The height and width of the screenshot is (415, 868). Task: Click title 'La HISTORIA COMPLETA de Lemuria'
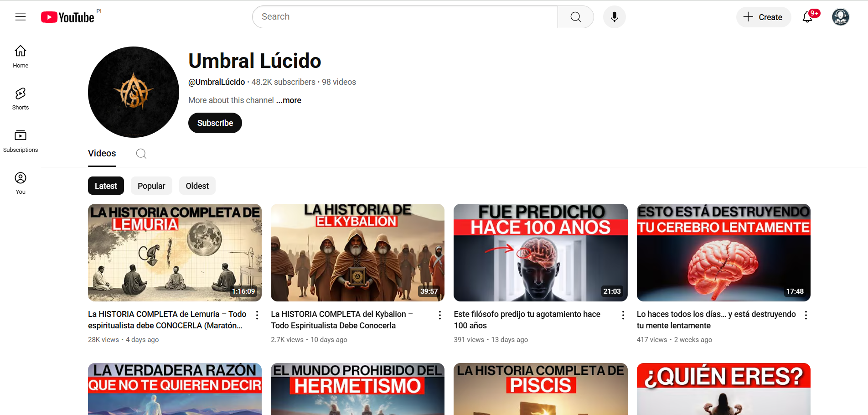(167, 320)
